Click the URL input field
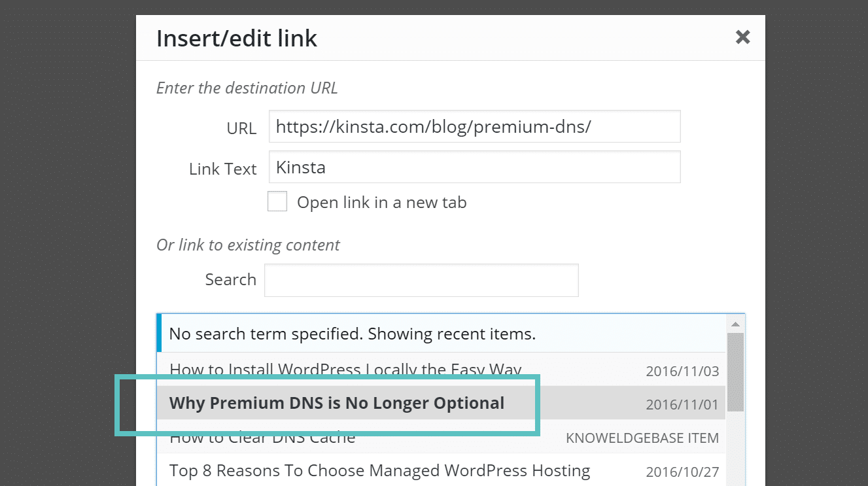Image resolution: width=868 pixels, height=486 pixels. tap(474, 126)
